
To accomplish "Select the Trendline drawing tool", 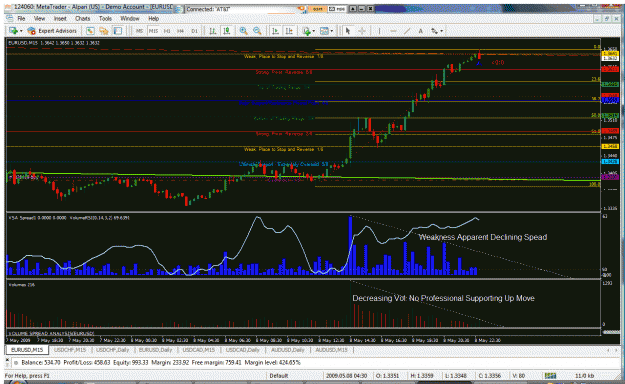I will tap(407, 31).
